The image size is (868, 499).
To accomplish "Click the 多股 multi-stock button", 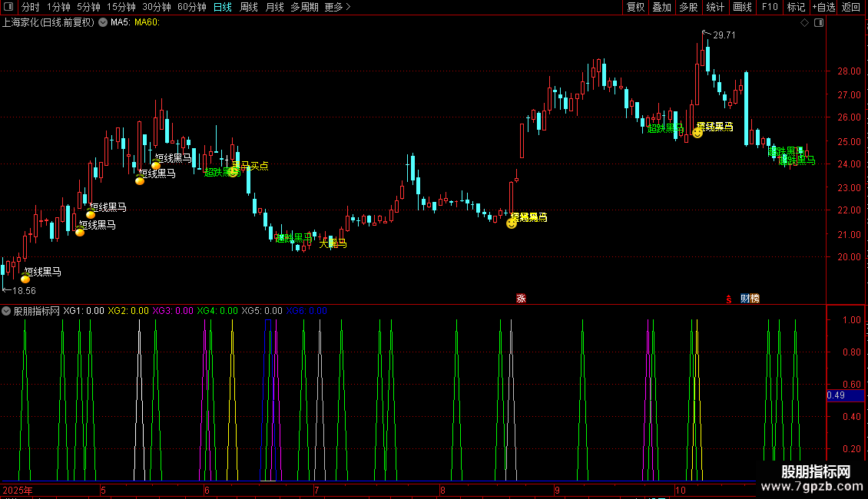I will 689,7.
